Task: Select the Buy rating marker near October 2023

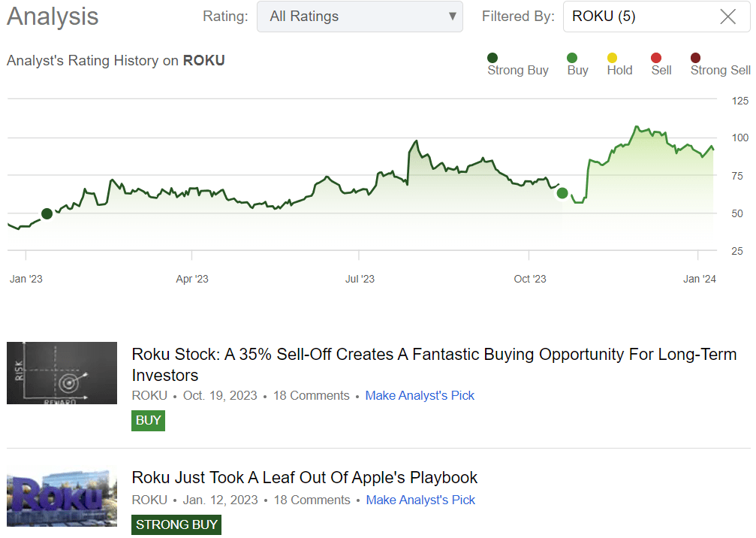Action: pos(562,194)
